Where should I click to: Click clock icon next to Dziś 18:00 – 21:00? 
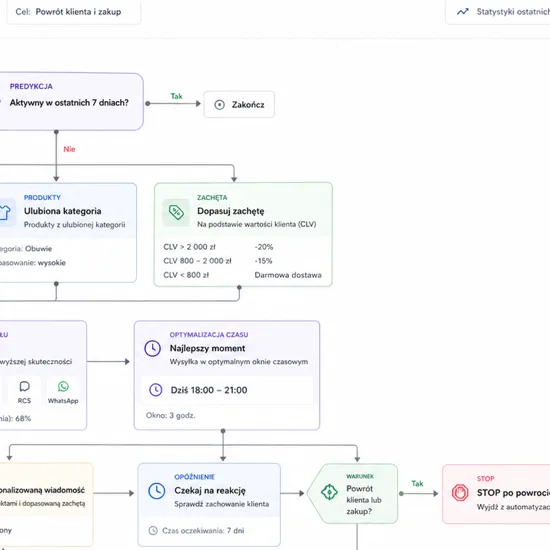[156, 390]
